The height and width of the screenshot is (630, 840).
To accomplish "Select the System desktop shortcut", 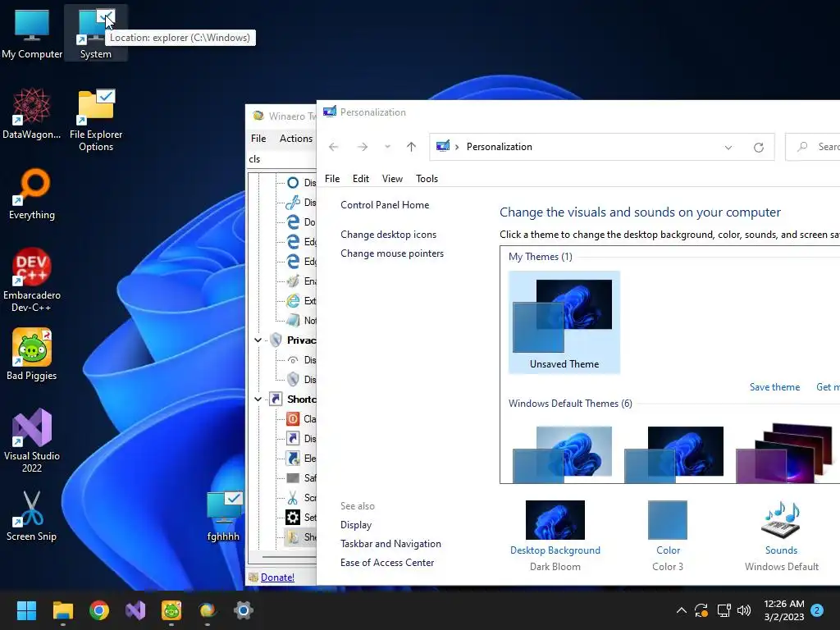I will pos(95,33).
